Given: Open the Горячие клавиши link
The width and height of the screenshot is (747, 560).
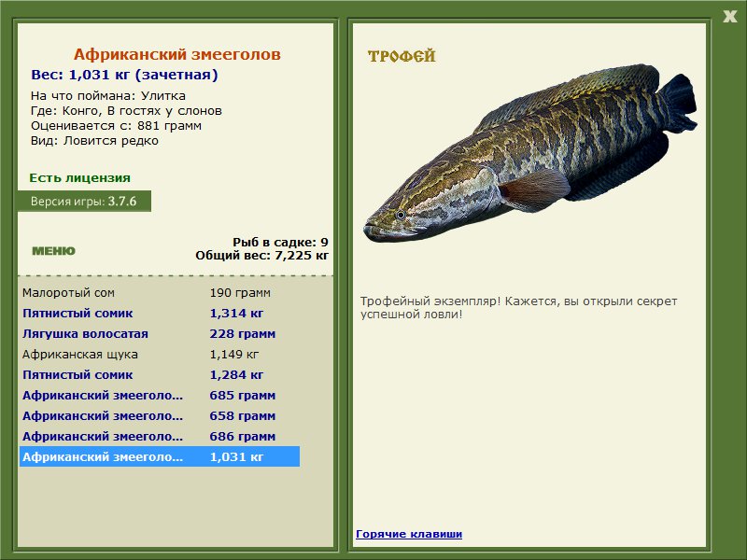Looking at the screenshot, I should pos(408,534).
